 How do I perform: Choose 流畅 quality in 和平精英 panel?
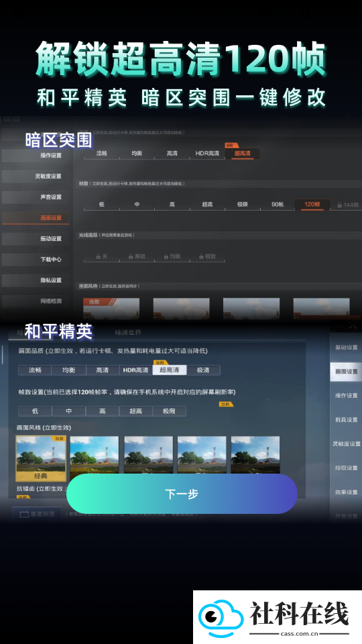point(35,370)
